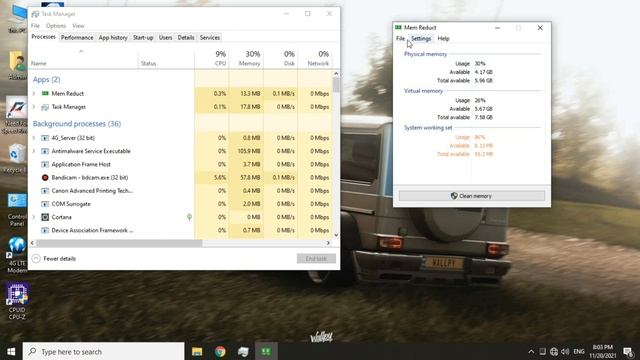
Task: Sort processes by Disk column header
Action: pyautogui.click(x=280, y=58)
